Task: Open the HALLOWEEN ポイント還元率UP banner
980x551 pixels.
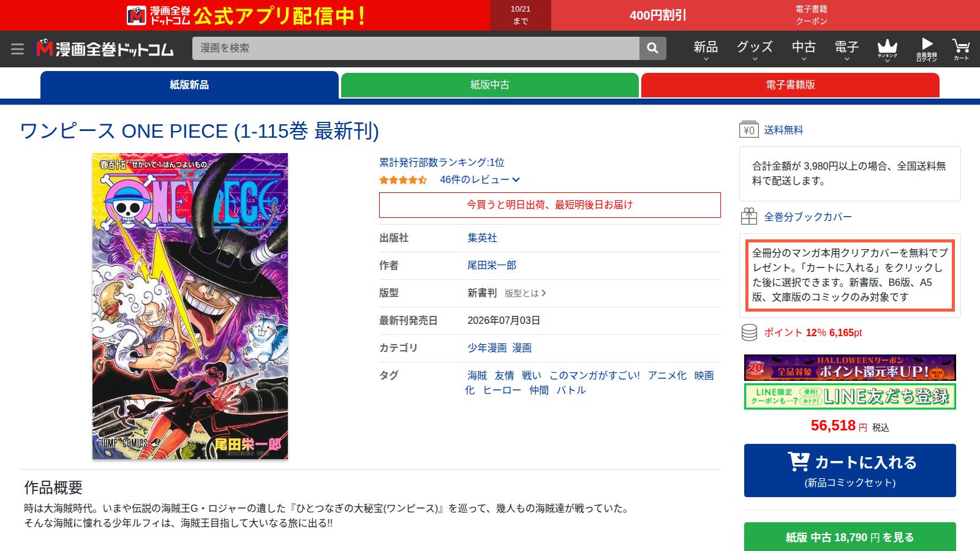Action: pyautogui.click(x=850, y=367)
